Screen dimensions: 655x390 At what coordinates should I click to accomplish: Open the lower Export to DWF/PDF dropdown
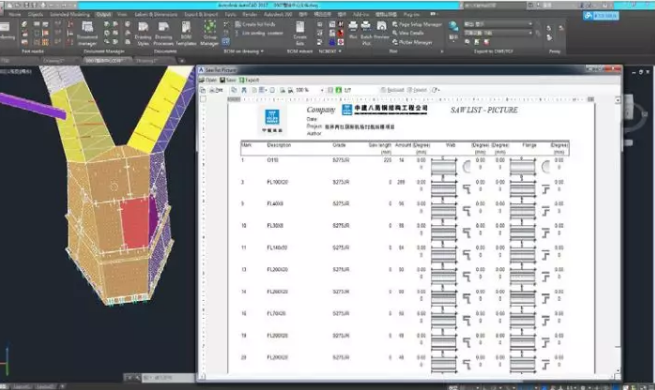[x=498, y=33]
